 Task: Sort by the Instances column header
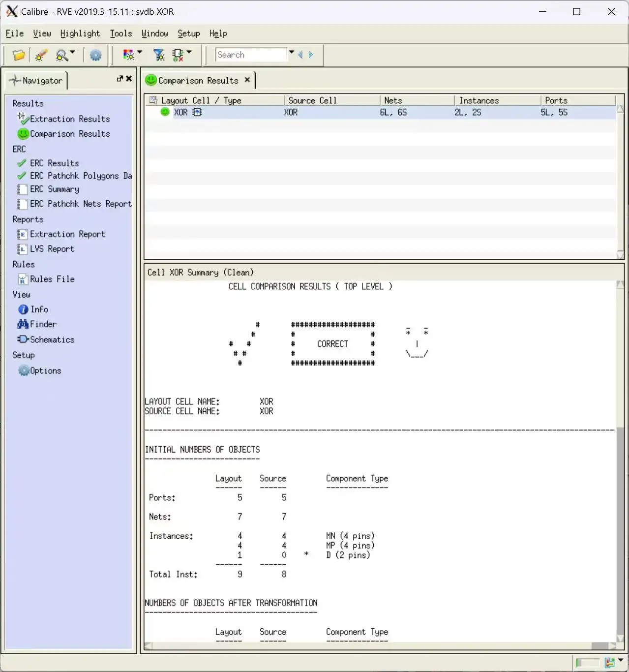497,100
